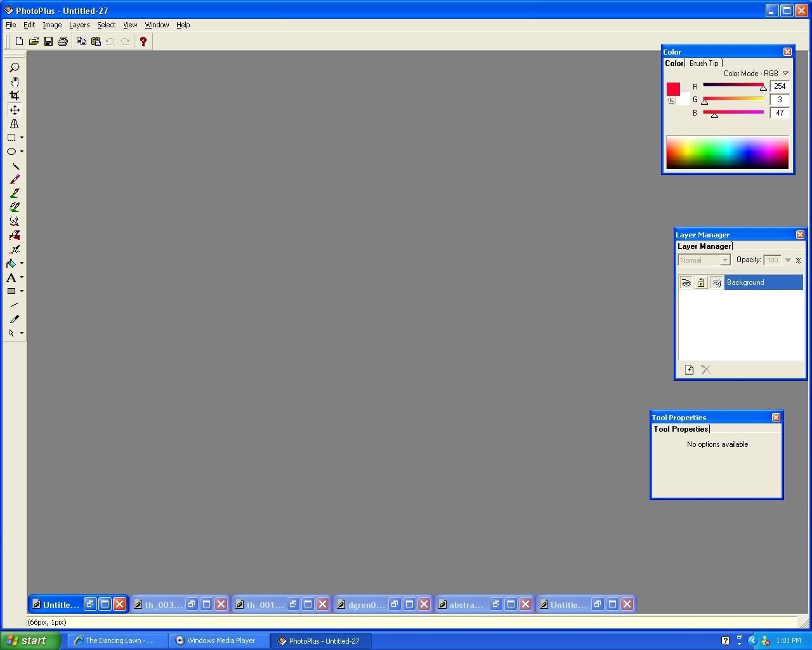Viewport: 812px width, 650px height.
Task: Open Text tool dropdown arrow
Action: [22, 277]
